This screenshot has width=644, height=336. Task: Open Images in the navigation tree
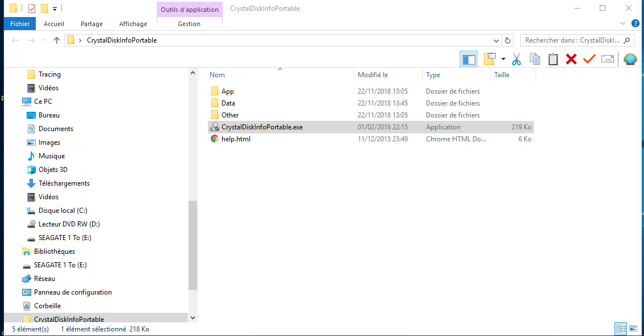click(x=49, y=142)
